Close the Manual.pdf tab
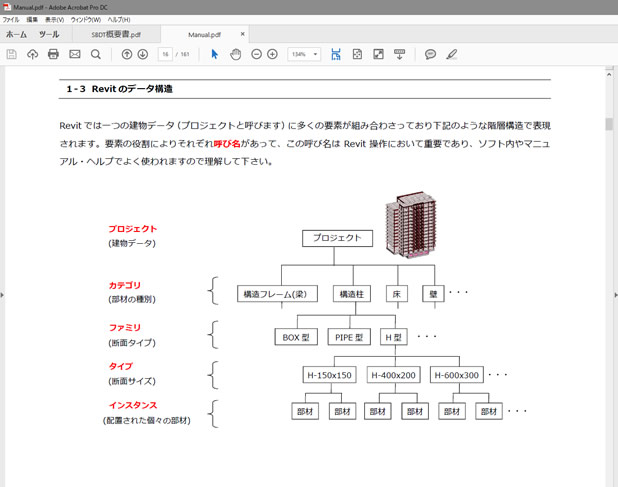618x487 pixels. tap(242, 34)
